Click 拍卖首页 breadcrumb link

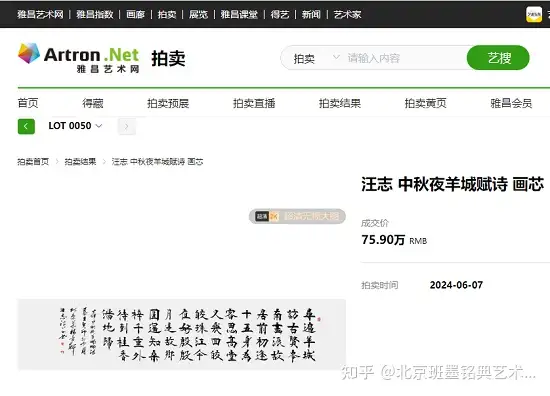(33, 162)
